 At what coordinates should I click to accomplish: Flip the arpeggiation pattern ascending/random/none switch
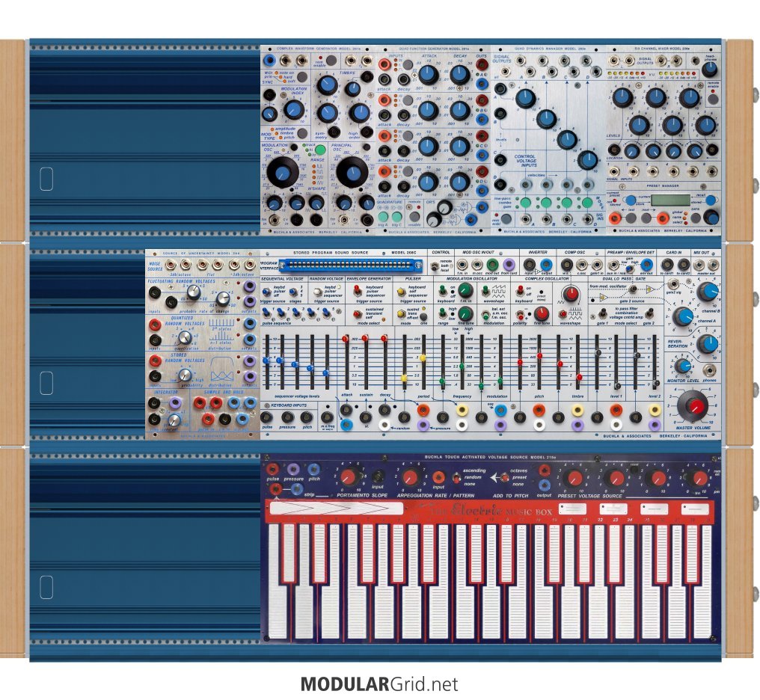[456, 478]
